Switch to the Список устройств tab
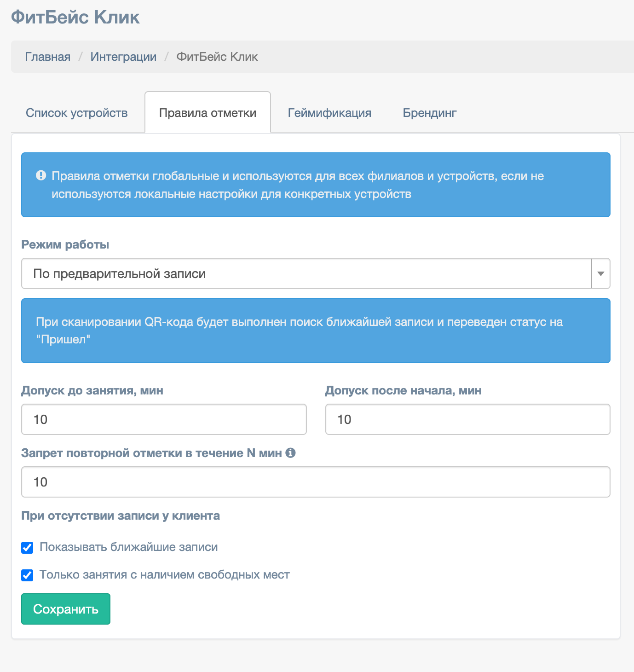Screen dimensions: 634x672 (x=77, y=113)
